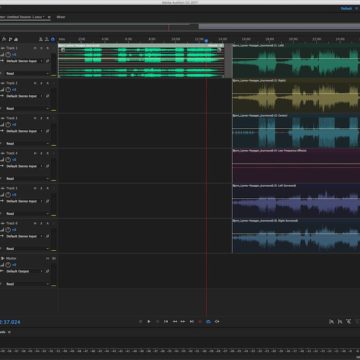
Task: Open Master Default Output dropdown
Action: click(24, 271)
